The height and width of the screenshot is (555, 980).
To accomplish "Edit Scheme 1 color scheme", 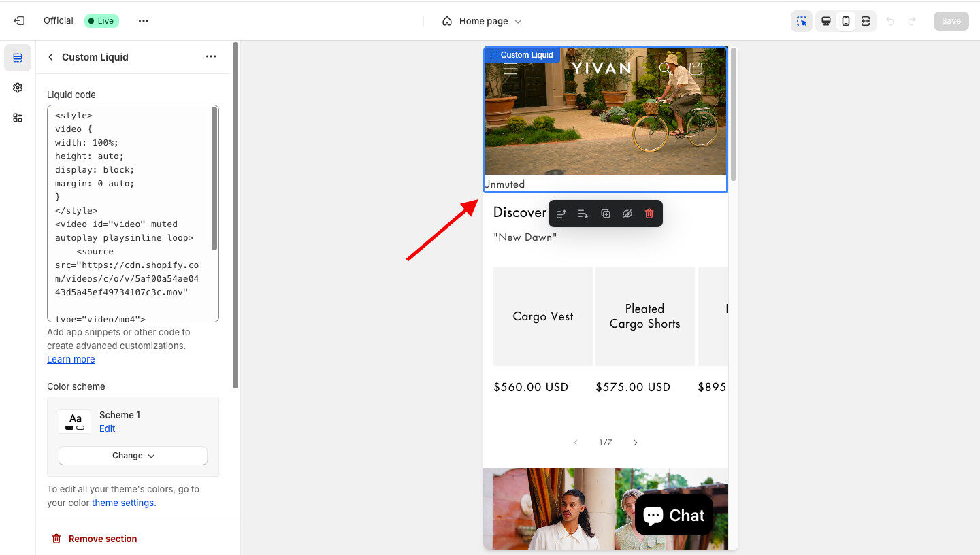I will pyautogui.click(x=108, y=428).
